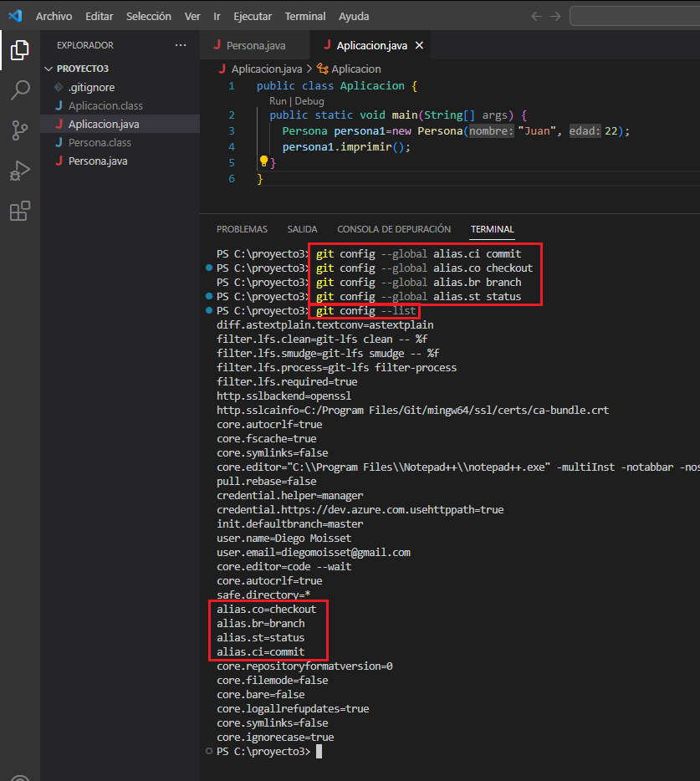Viewport: 700px width, 781px height.
Task: Click 'git config --list' command text
Action: tap(365, 311)
